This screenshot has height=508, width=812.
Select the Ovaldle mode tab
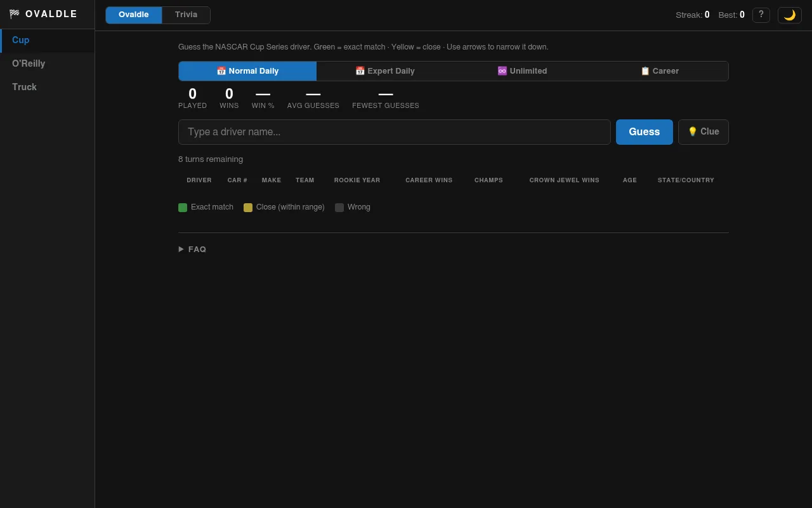pos(134,15)
